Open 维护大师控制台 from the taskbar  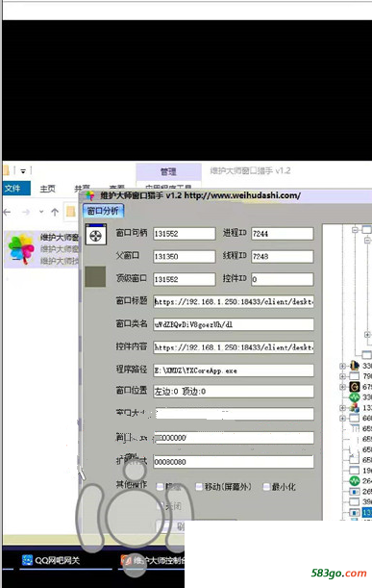tap(152, 560)
